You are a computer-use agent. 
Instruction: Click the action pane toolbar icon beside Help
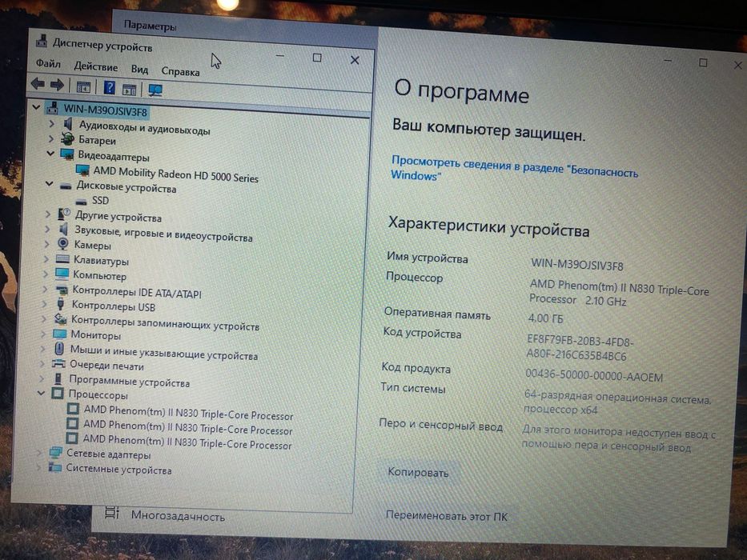(x=129, y=89)
